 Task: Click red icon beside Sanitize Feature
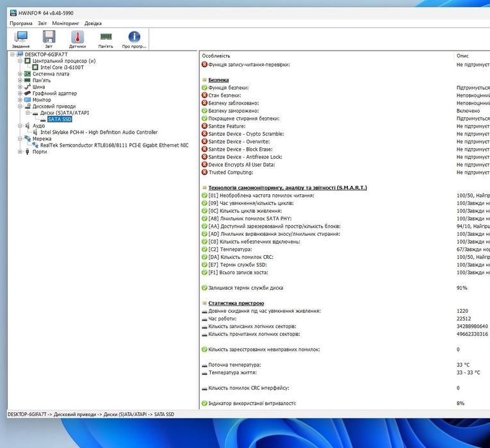pos(204,126)
